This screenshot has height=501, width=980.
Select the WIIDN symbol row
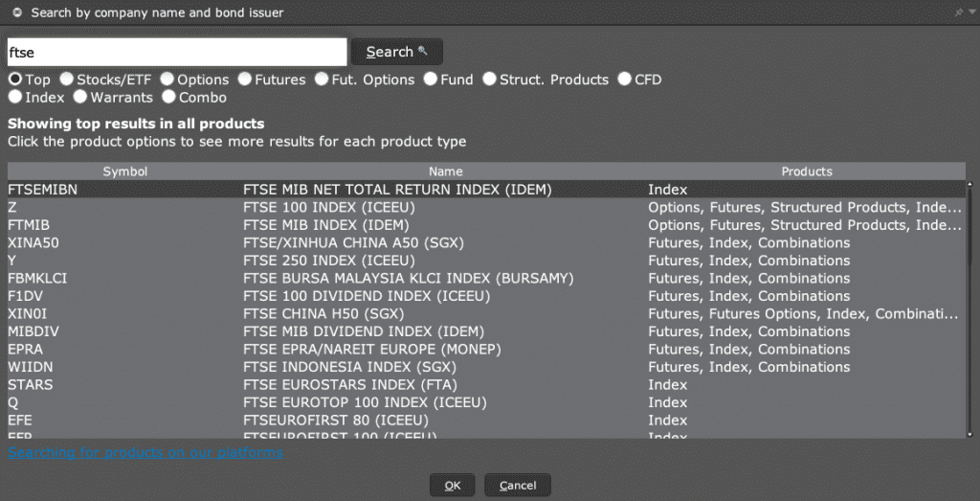tap(486, 367)
